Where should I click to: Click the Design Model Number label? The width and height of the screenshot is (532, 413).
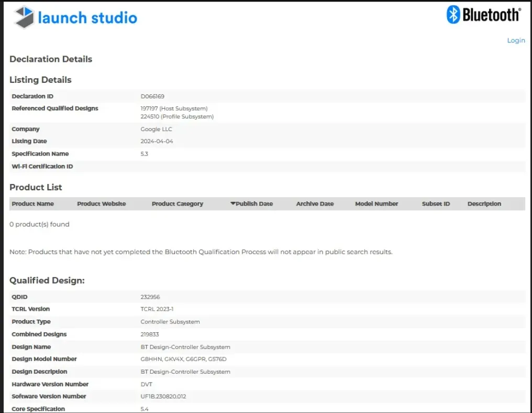[44, 359]
